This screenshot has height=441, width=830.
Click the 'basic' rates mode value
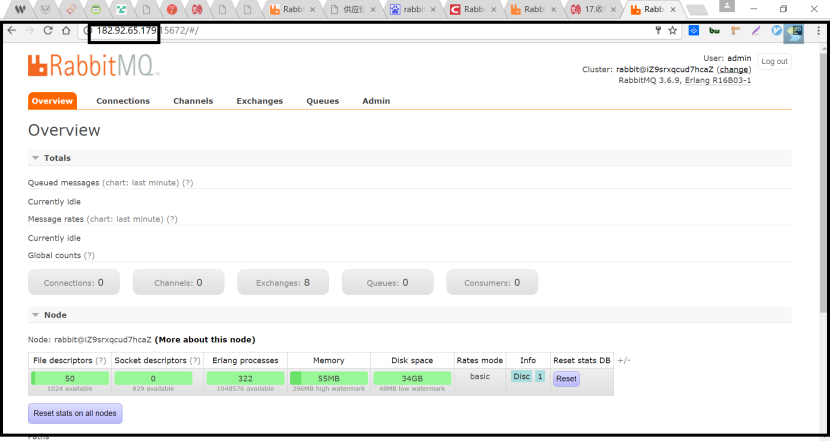(480, 376)
